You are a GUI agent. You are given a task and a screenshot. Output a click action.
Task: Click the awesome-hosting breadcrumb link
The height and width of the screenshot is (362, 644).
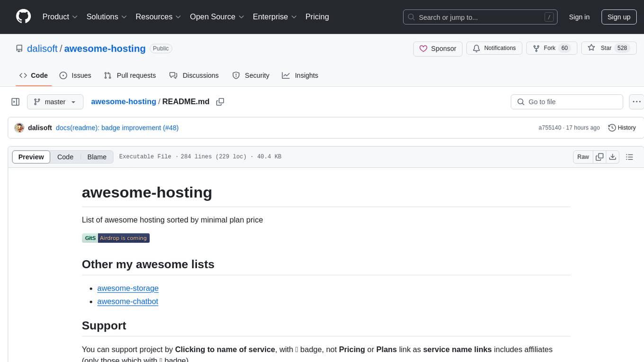(x=124, y=101)
